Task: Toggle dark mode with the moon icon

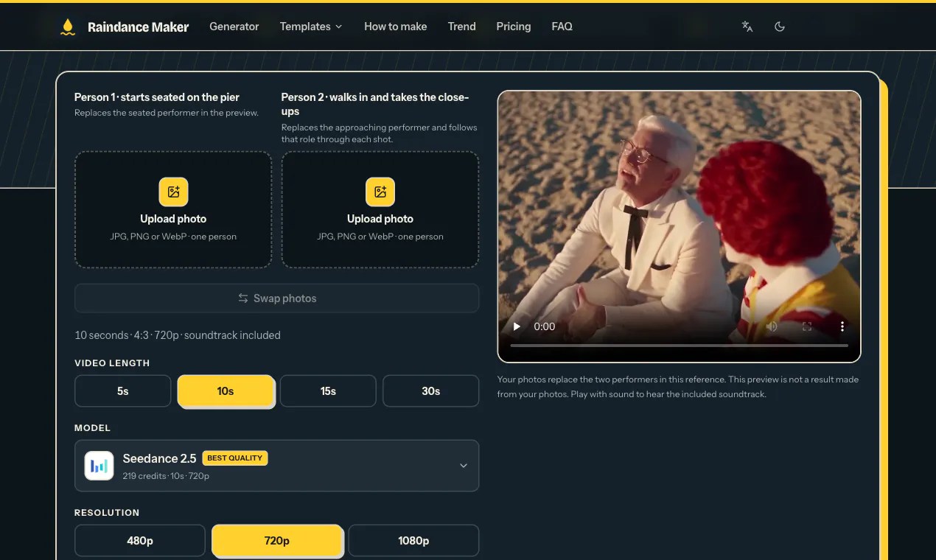Action: pyautogui.click(x=780, y=27)
